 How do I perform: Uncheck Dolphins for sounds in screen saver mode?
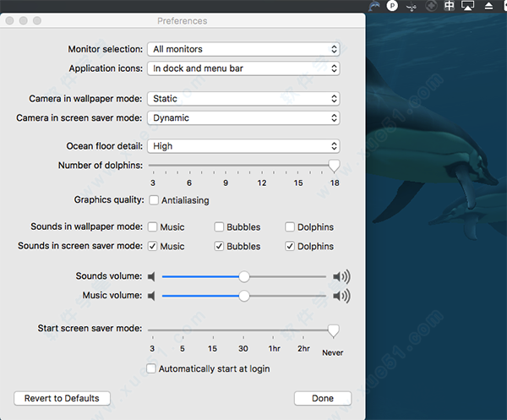[290, 247]
